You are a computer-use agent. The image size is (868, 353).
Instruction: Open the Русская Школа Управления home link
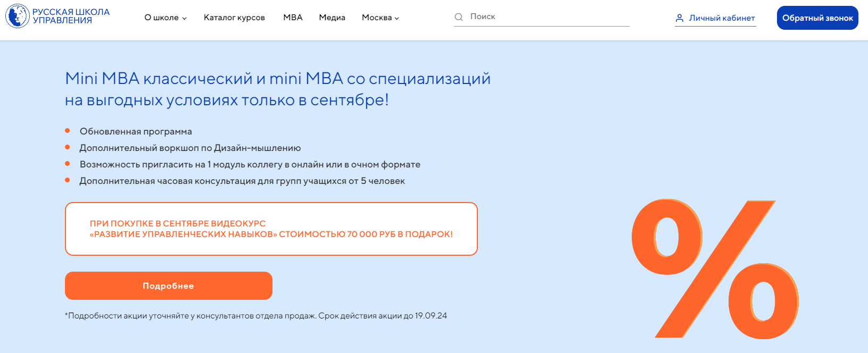[57, 16]
